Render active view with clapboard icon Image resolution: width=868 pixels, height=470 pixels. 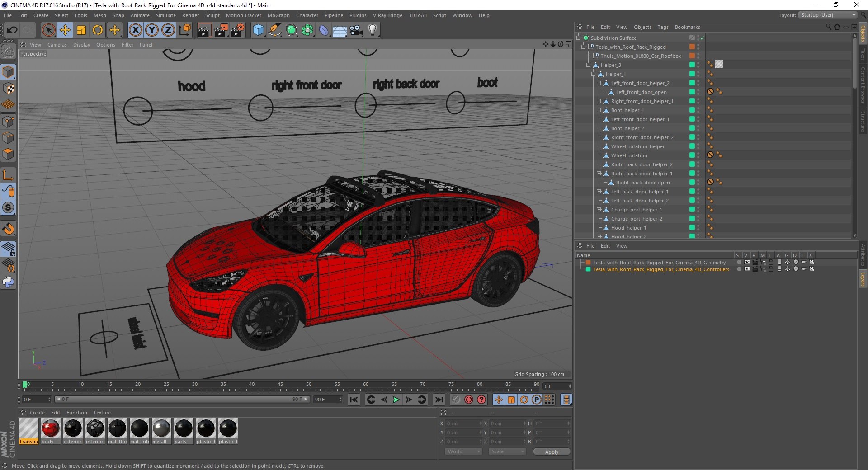click(204, 30)
